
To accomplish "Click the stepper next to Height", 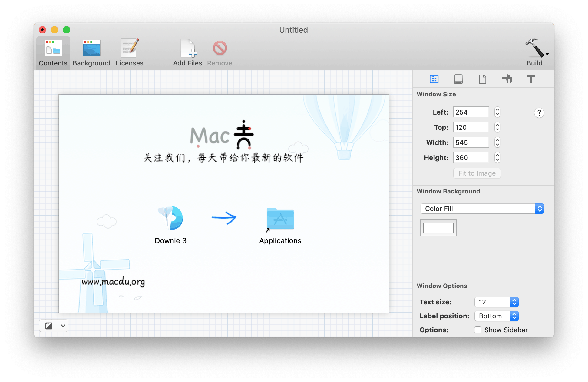I will [x=497, y=158].
